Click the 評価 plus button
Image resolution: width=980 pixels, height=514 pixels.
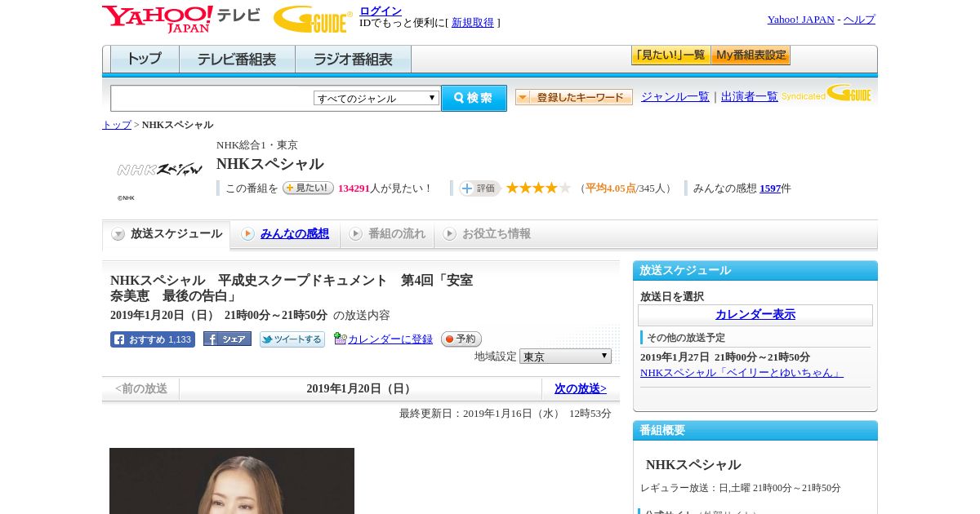[x=479, y=188]
